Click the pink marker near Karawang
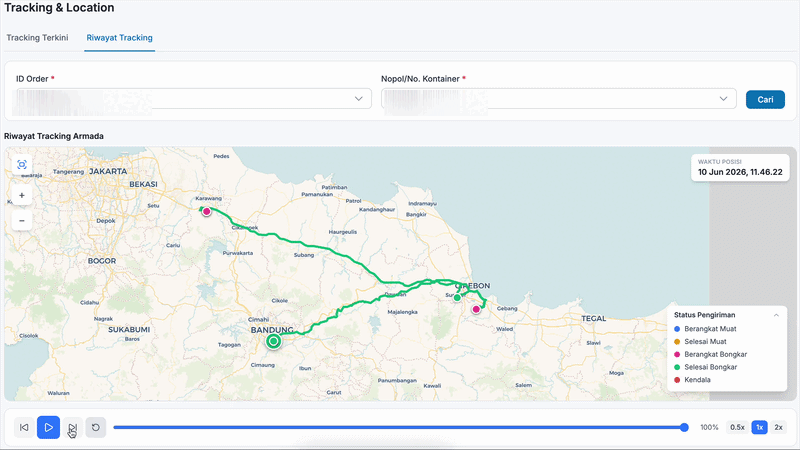Viewport: 800px width, 450px height. click(206, 211)
